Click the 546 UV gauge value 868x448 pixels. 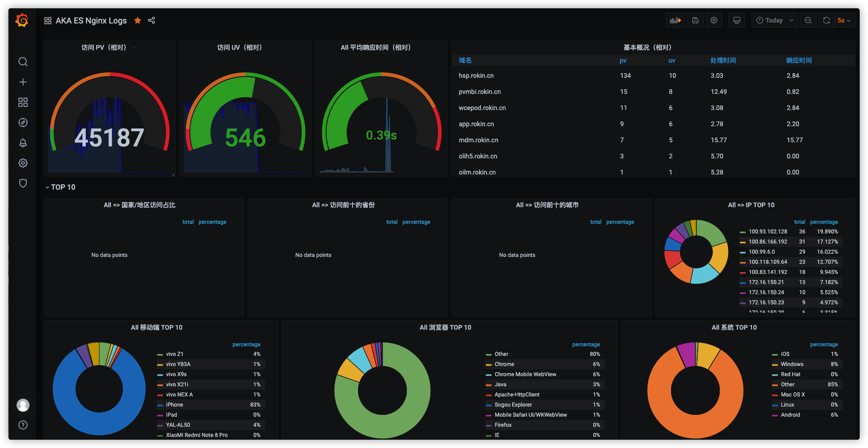[245, 138]
